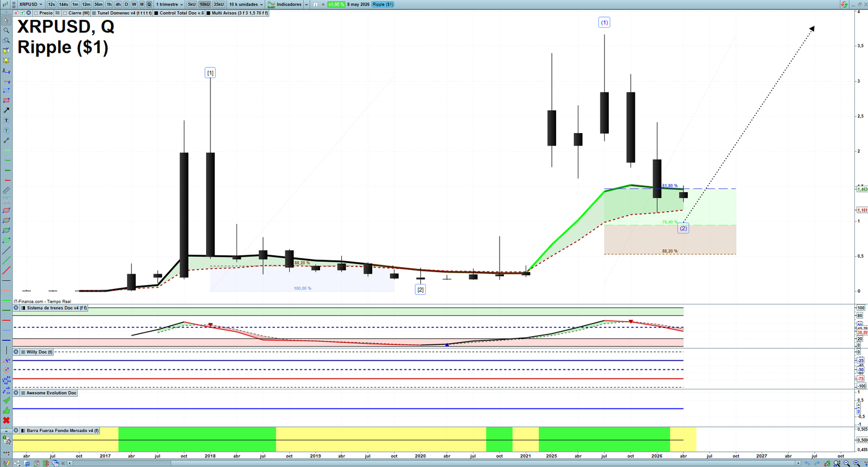Click the chat bubbles icon in bottom bar
868x467 pixels.
(x=27, y=463)
